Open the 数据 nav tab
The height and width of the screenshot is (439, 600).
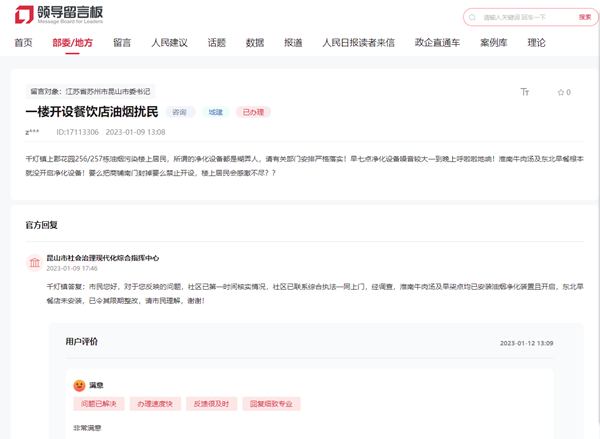pyautogui.click(x=255, y=43)
